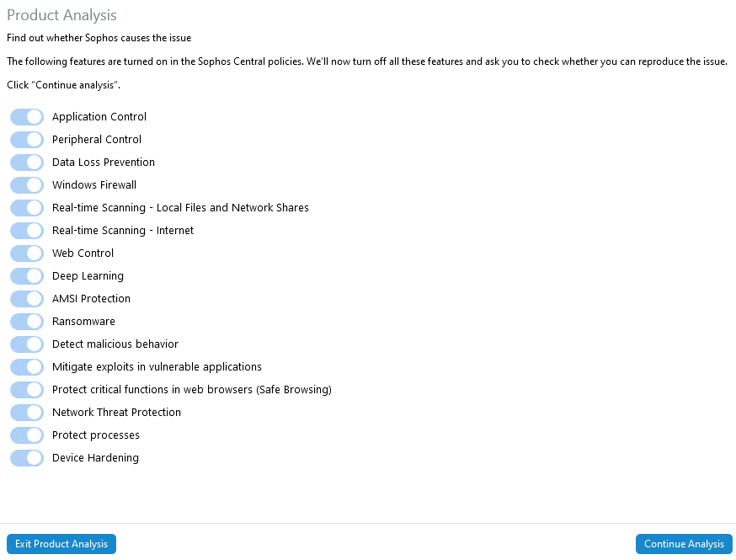Switch off Protect processes

point(26,435)
